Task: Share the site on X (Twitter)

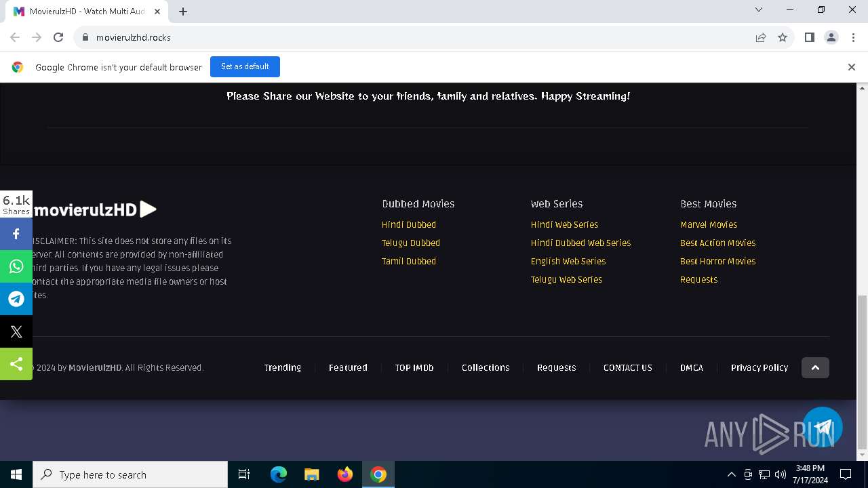Action: coord(16,331)
